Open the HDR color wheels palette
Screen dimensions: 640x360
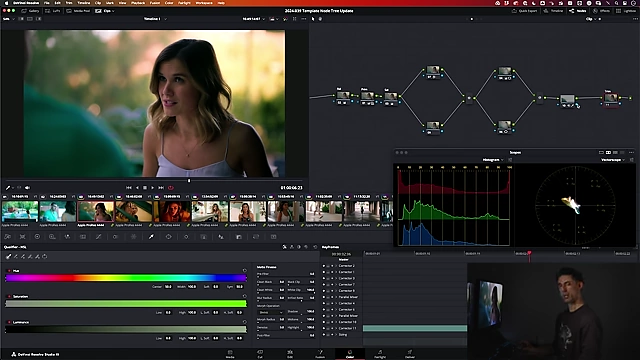click(52, 237)
